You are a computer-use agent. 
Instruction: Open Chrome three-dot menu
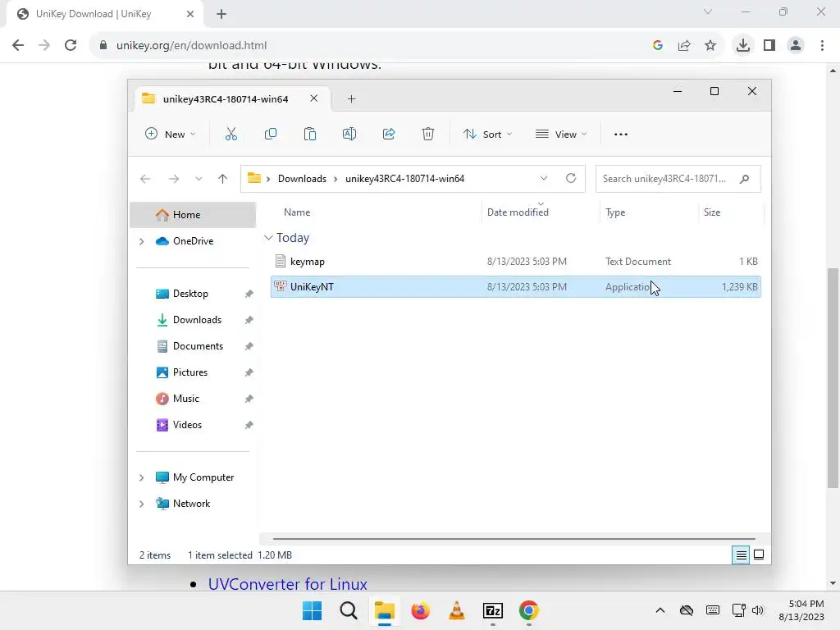[822, 46]
